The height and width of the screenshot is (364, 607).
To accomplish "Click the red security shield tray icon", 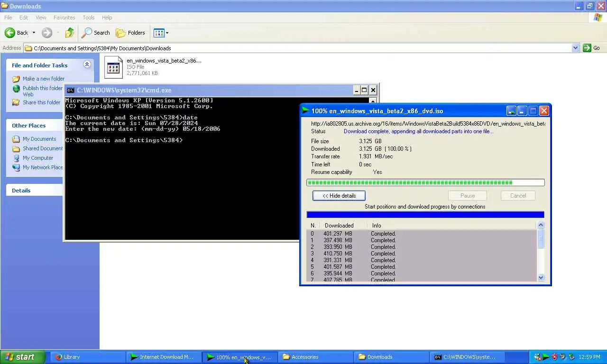I will point(554,357).
